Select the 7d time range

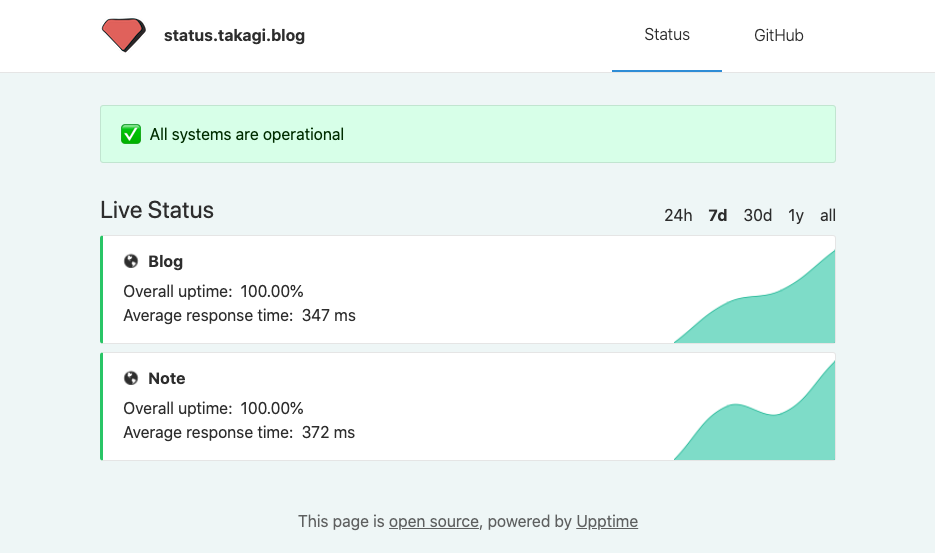click(x=717, y=215)
